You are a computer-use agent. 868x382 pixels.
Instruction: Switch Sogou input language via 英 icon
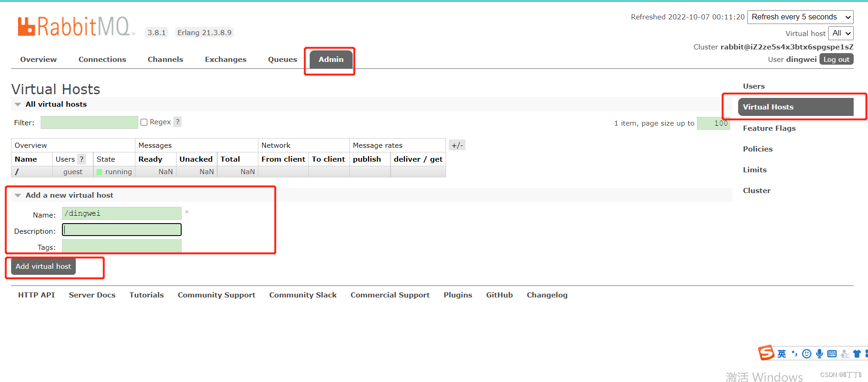pyautogui.click(x=782, y=354)
